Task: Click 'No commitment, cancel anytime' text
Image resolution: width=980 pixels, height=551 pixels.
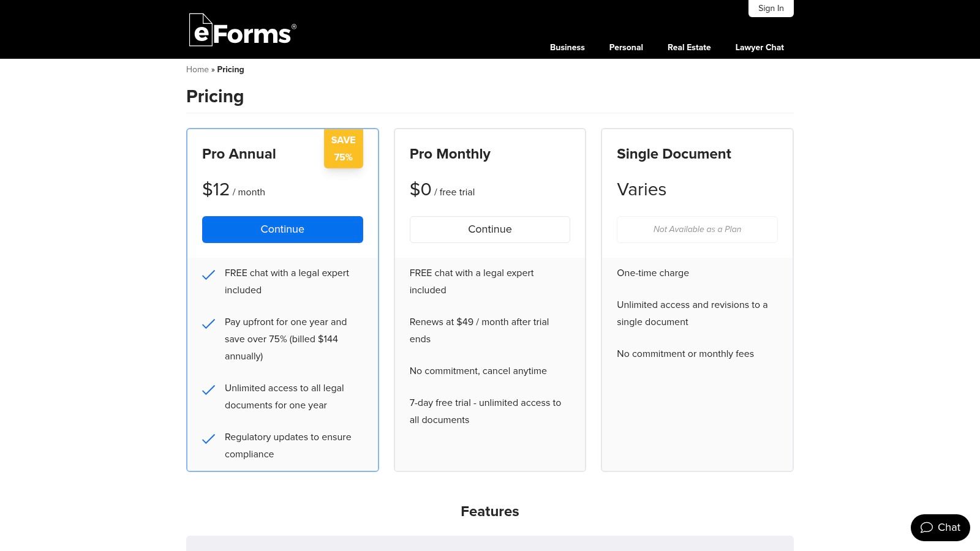Action: pyautogui.click(x=478, y=371)
